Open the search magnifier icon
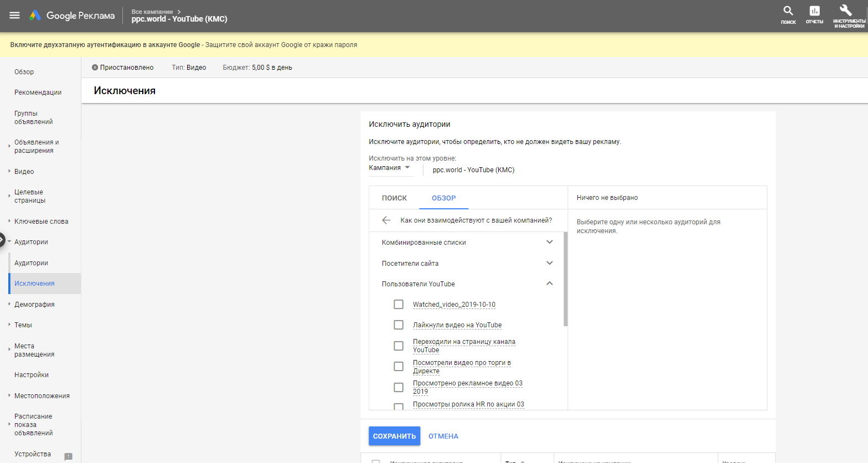868x463 pixels. [x=788, y=11]
